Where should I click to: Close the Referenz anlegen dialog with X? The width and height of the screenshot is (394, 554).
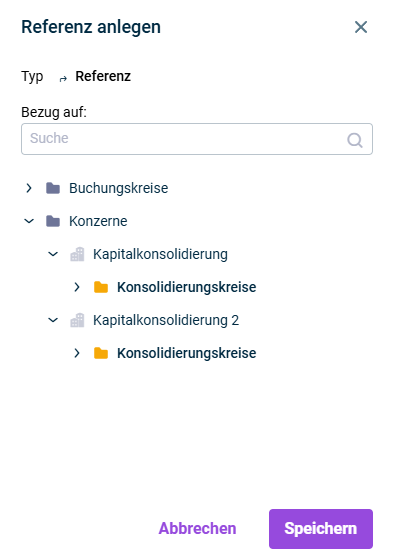tap(361, 27)
